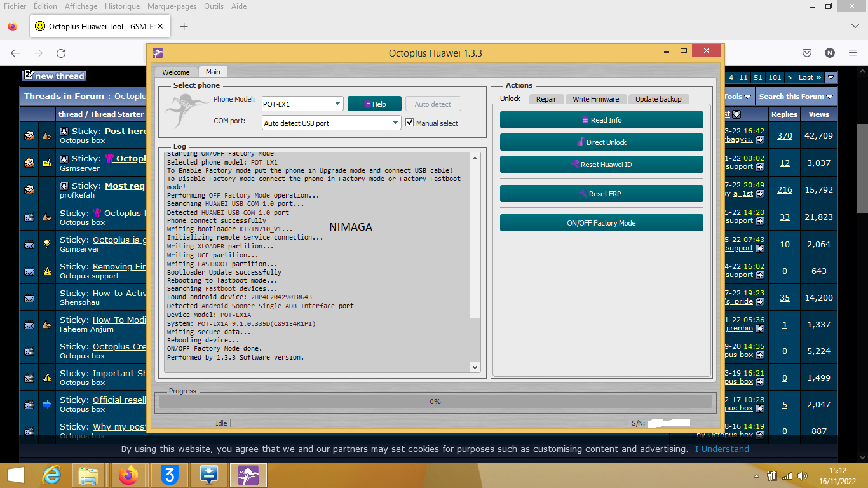Click the yellow note icon on the Gsmserver Octoplus thread
The image size is (868, 488).
(46, 163)
